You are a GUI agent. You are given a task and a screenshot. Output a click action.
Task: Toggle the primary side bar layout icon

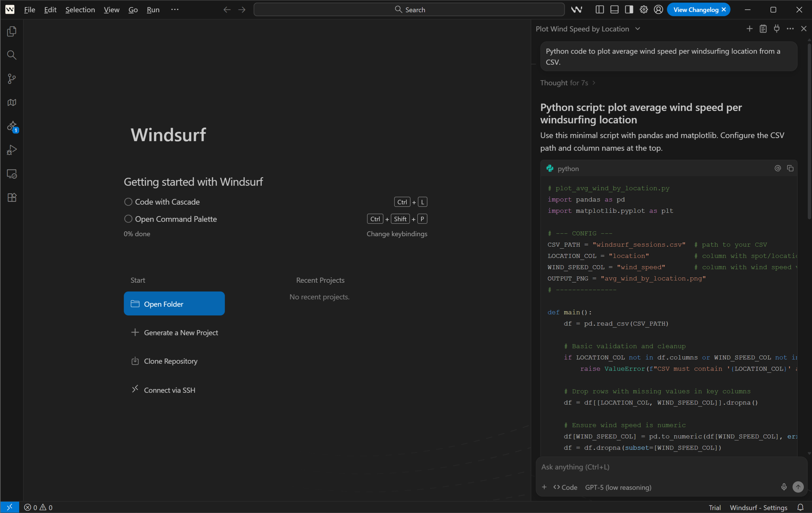pyautogui.click(x=600, y=9)
